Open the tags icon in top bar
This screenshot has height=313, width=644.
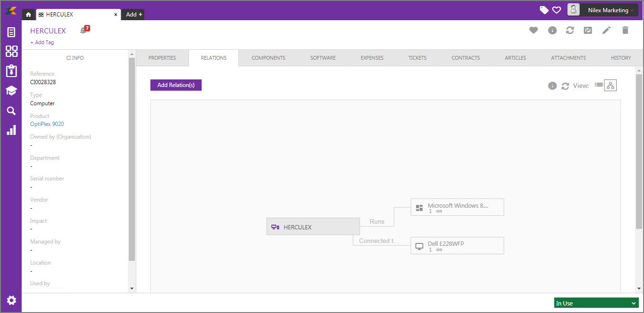(x=544, y=10)
